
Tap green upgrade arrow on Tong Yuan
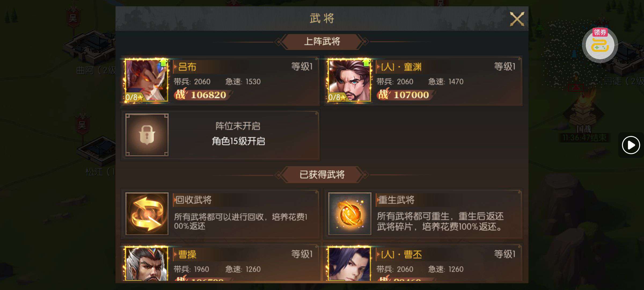pos(366,63)
